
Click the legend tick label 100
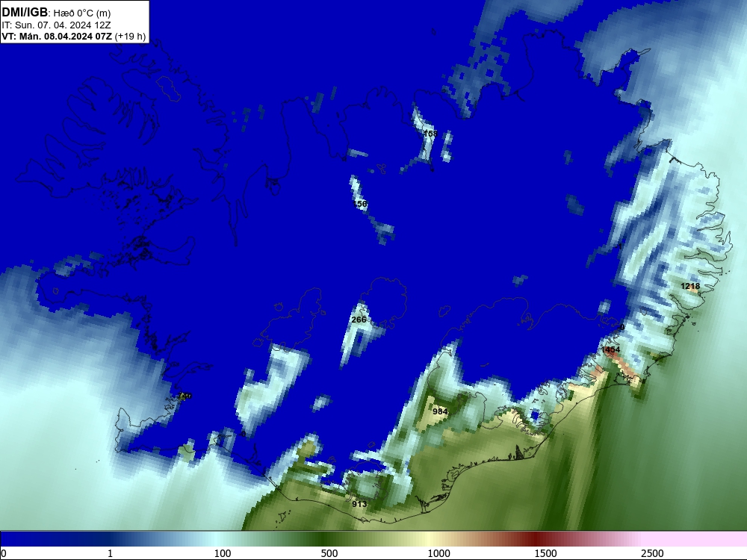point(223,553)
